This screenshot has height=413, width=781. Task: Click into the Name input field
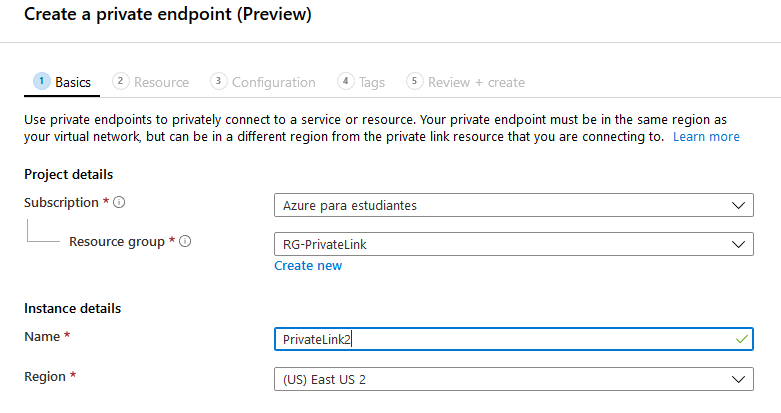pyautogui.click(x=514, y=339)
